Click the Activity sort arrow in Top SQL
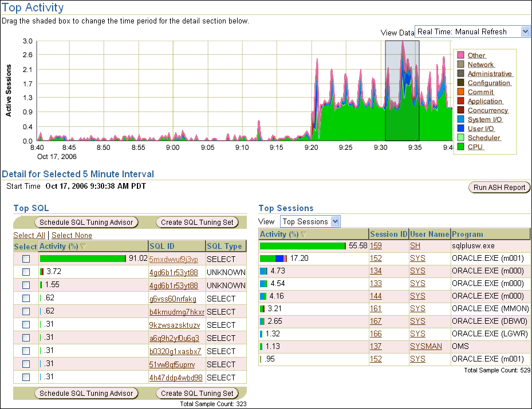Image resolution: width=532 pixels, height=409 pixels. pyautogui.click(x=84, y=247)
